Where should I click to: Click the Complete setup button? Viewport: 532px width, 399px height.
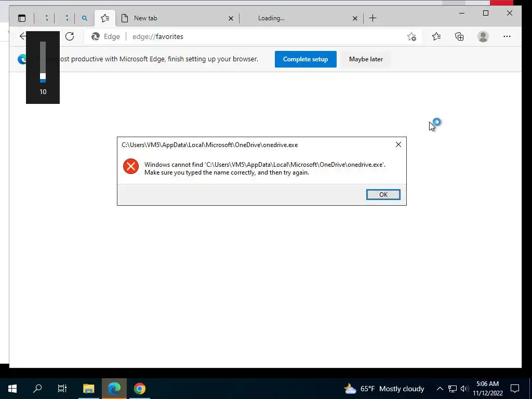[x=305, y=59]
